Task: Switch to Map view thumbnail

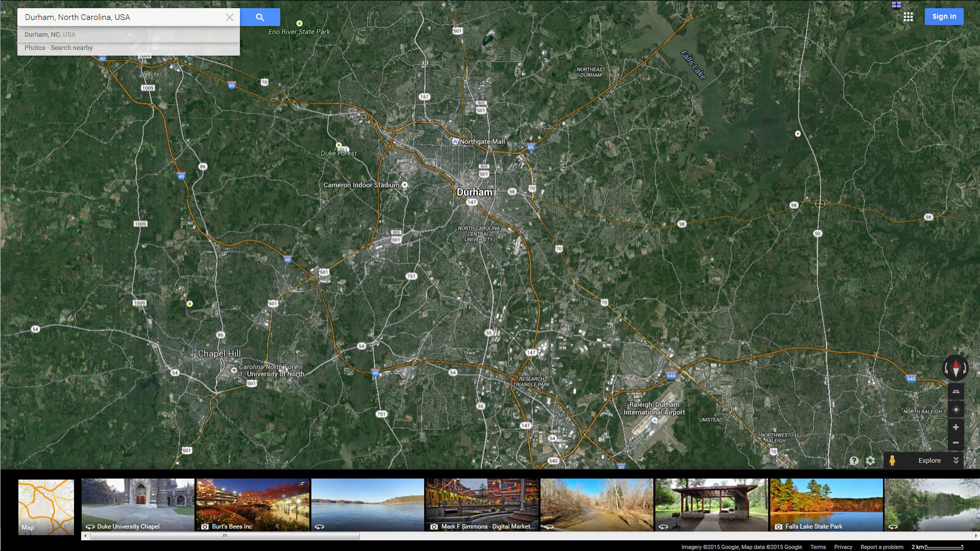Action: 46,507
